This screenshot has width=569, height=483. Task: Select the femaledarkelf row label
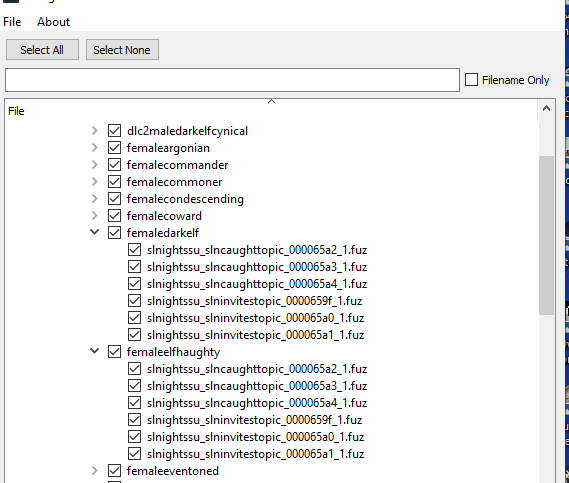point(163,233)
